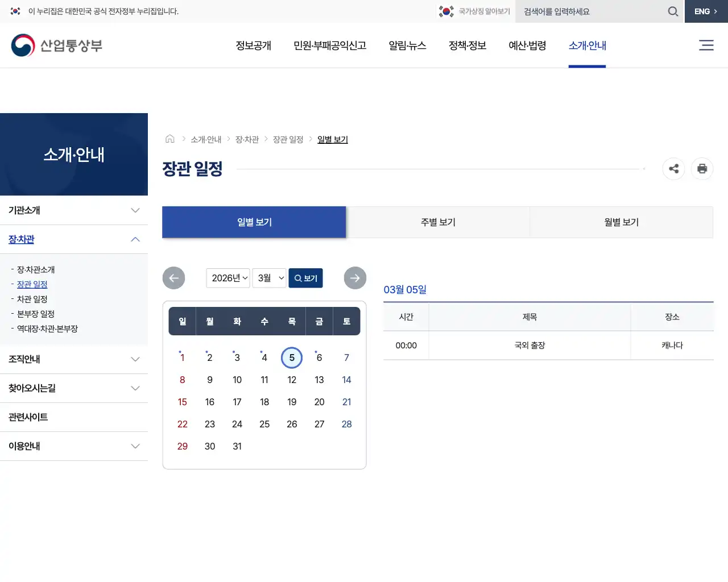The height and width of the screenshot is (582, 728).
Task: Click the 보기 search button
Action: pyautogui.click(x=305, y=278)
